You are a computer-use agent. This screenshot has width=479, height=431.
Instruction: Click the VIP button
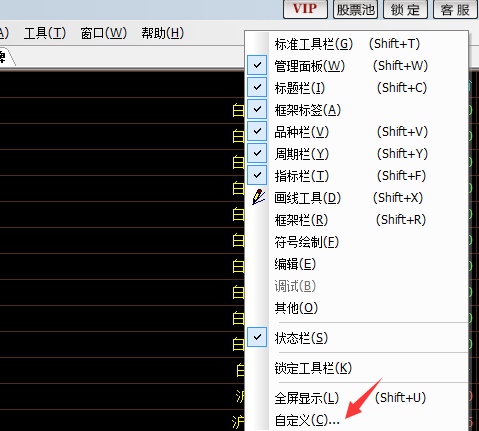click(305, 9)
